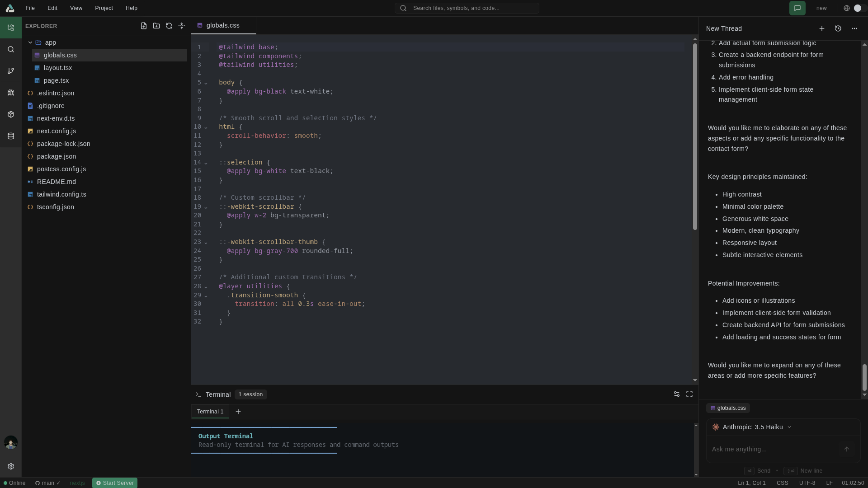Open thread history clock icon

click(838, 28)
